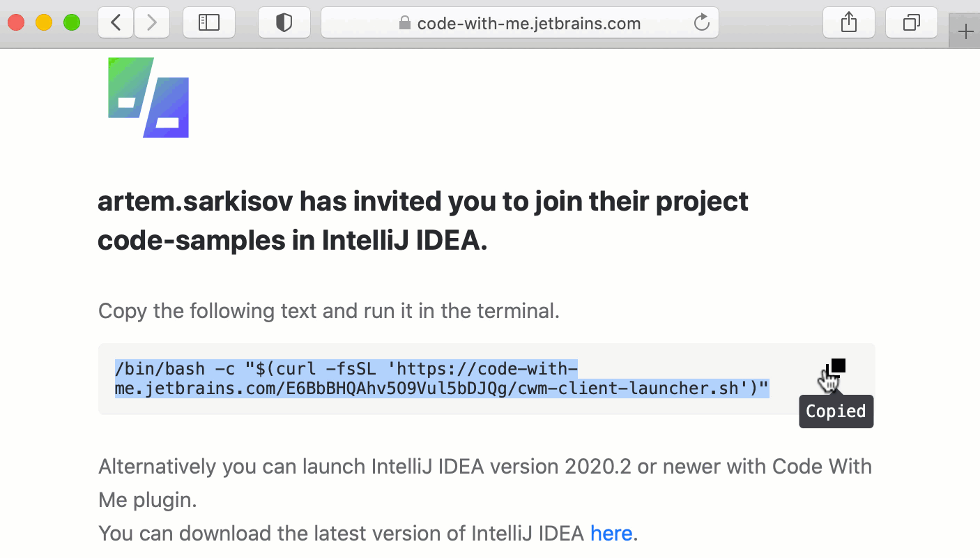Viewport: 980px width, 558px height.
Task: Open the privacy report shield
Action: 284,23
